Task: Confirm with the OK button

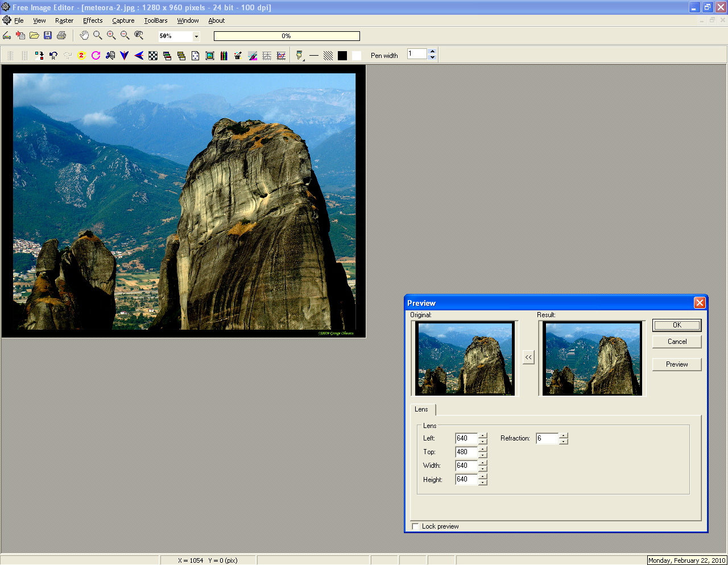Action: click(677, 325)
